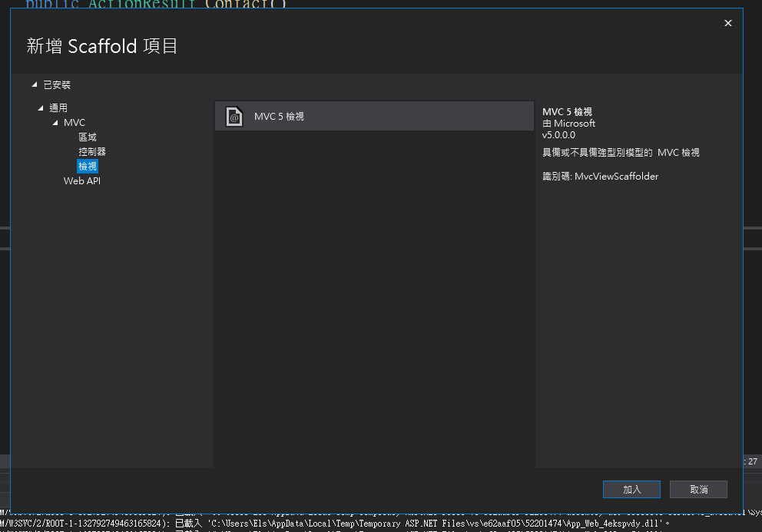Choose the 區域 category
This screenshot has height=532, width=762.
point(88,137)
